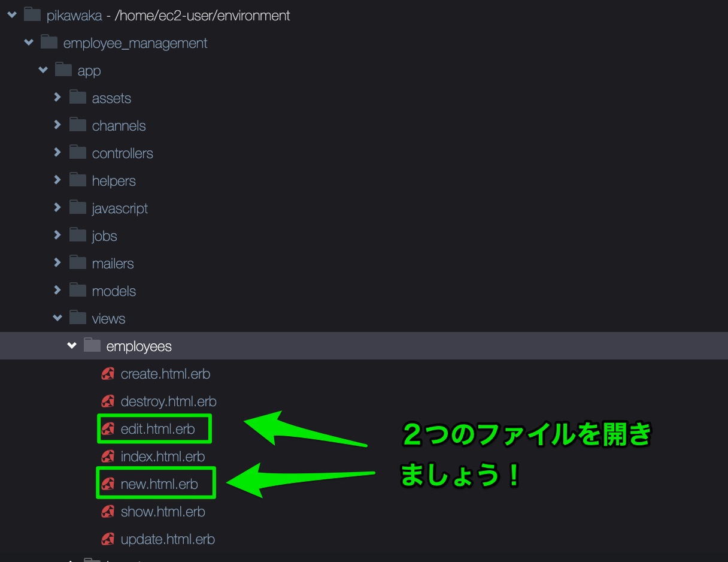This screenshot has width=728, height=562.
Task: Collapse the employees folder arrow
Action: [72, 346]
